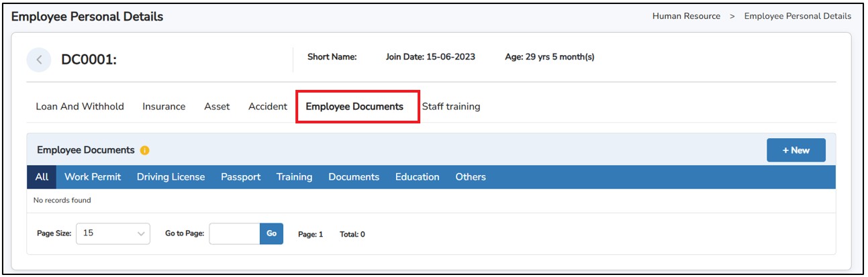
Task: Click the + New button
Action: pyautogui.click(x=795, y=150)
